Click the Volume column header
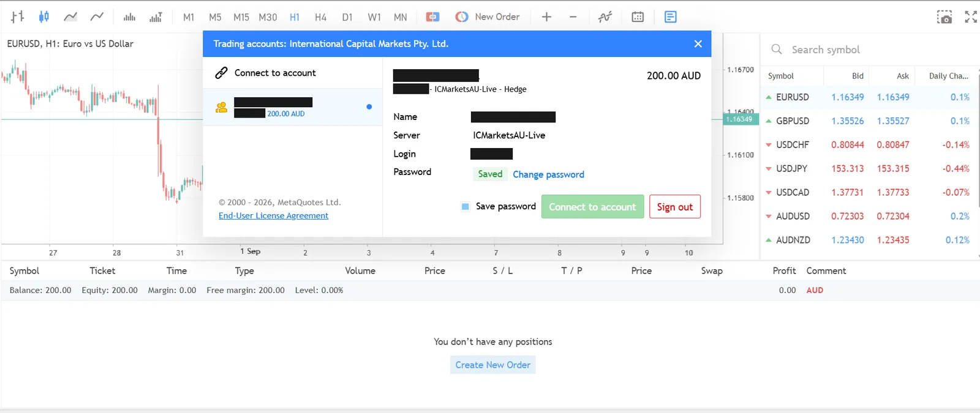Screen dimensions: 980x413 point(360,270)
